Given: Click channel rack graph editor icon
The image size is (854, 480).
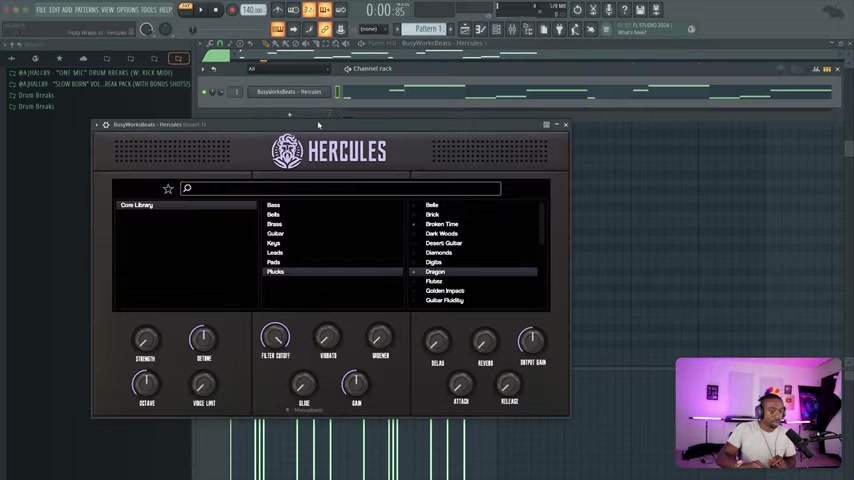Looking at the screenshot, I should click(x=816, y=69).
